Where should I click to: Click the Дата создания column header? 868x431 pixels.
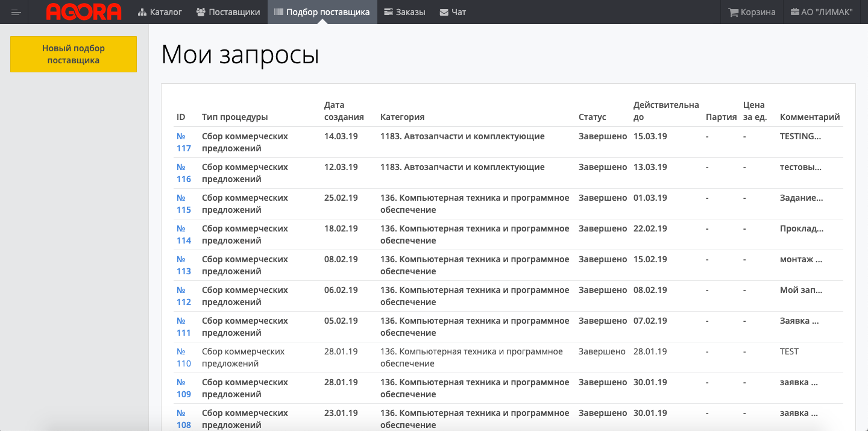coord(344,111)
